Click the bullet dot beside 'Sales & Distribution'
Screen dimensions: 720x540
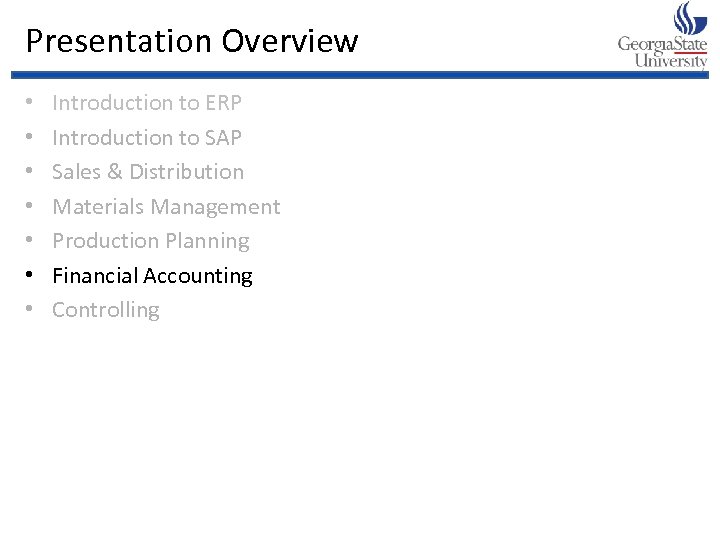click(31, 172)
